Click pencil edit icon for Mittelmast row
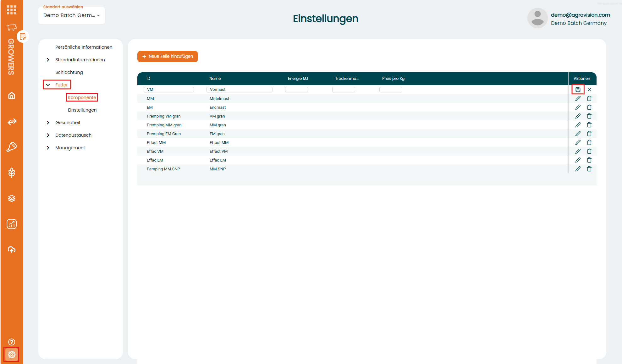 tap(578, 98)
